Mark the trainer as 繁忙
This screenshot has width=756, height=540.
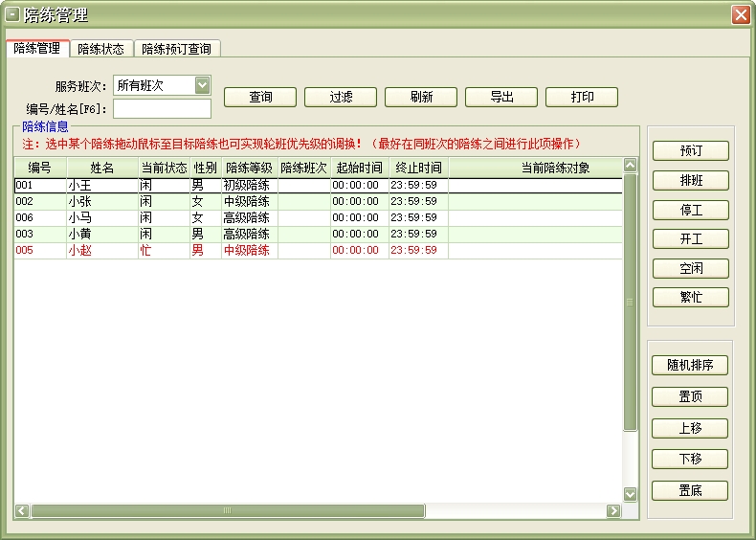point(690,297)
